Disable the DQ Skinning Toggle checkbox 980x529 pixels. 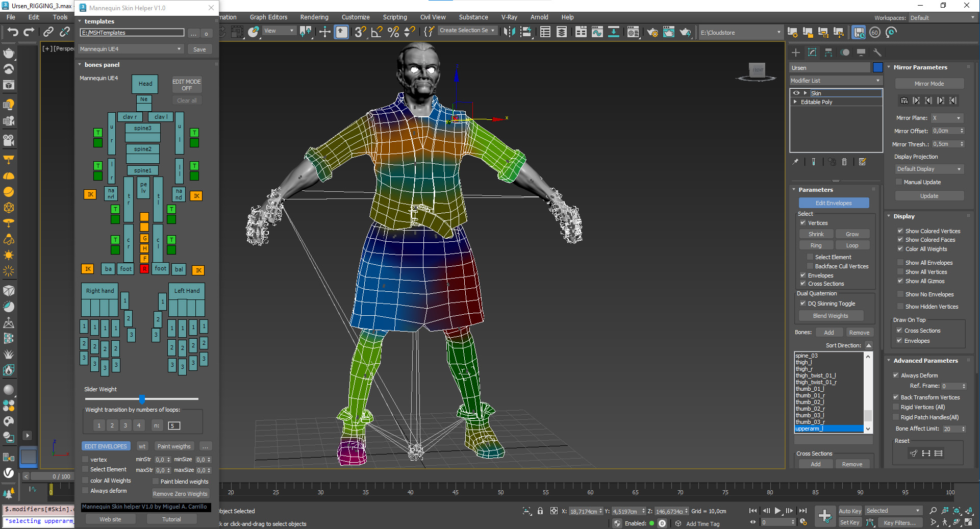tap(802, 304)
